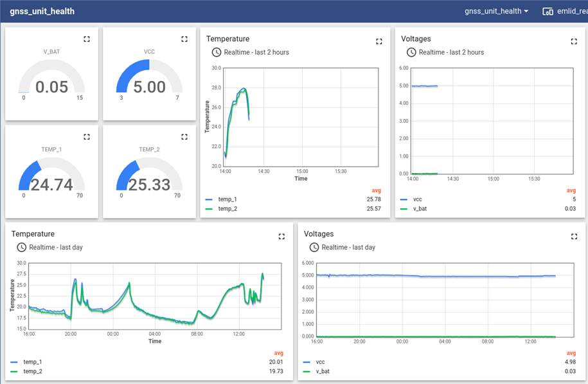Fullscreen the 2-hour Voltages chart

[574, 42]
